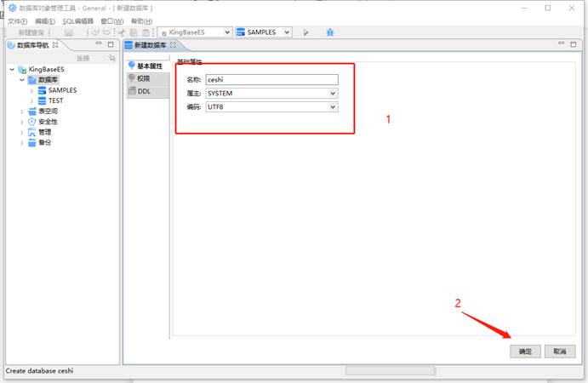Select the 管理 tree item
This screenshot has width=588, height=383.
[44, 132]
